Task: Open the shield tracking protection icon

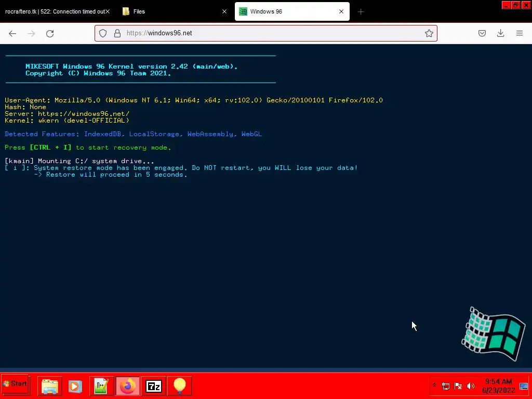Action: [103, 33]
